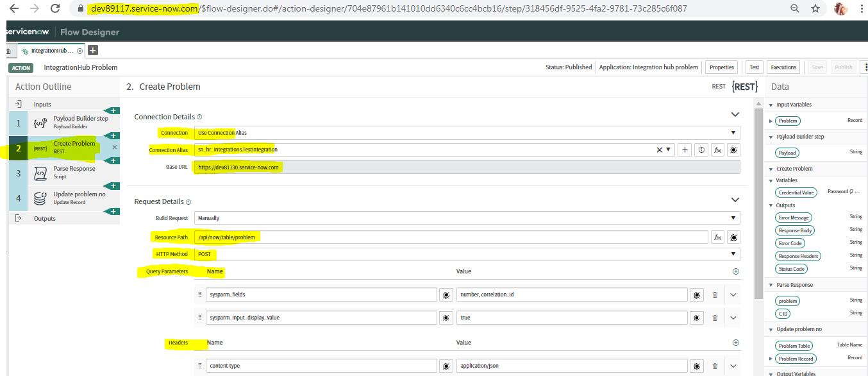Open the fx function editor for Connection Alias
This screenshot has height=376, width=868.
[718, 150]
